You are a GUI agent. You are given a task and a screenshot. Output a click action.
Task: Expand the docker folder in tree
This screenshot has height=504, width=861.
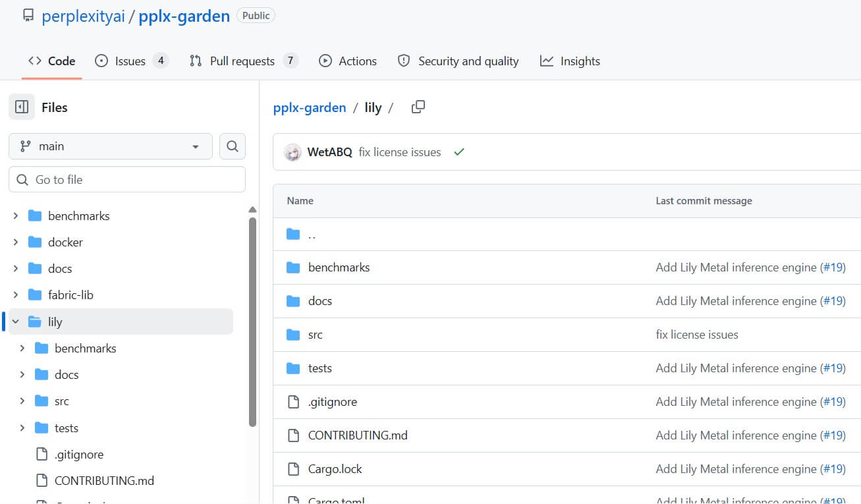point(16,242)
